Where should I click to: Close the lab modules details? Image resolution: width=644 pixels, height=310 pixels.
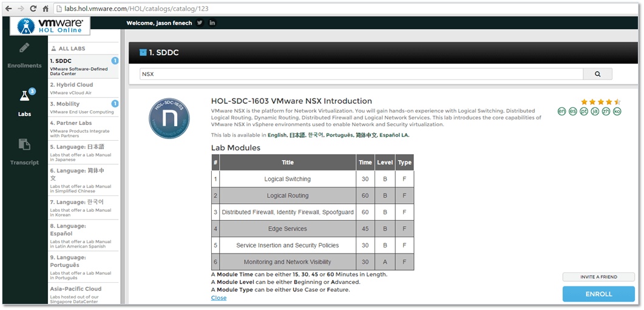pyautogui.click(x=219, y=298)
